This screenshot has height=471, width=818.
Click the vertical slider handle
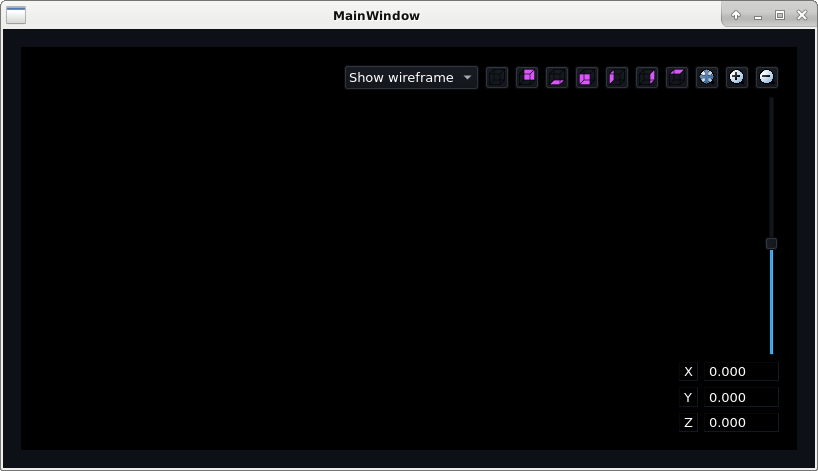(772, 244)
